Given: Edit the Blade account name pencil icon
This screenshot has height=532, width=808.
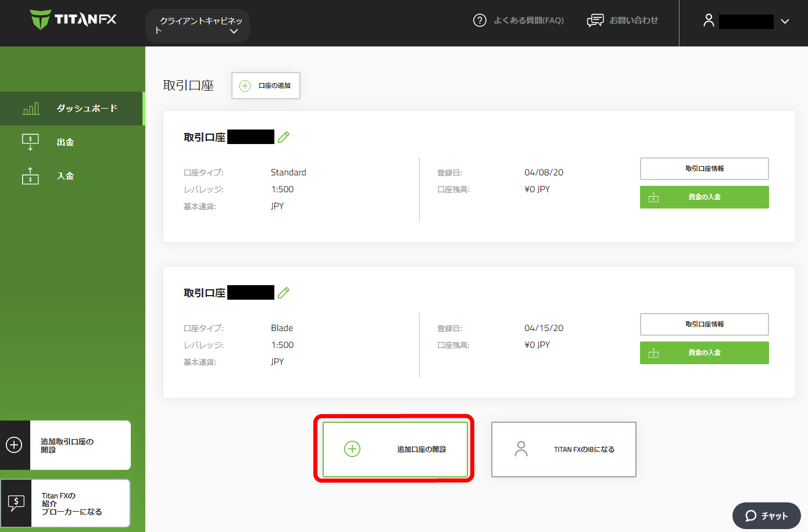Looking at the screenshot, I should (284, 293).
